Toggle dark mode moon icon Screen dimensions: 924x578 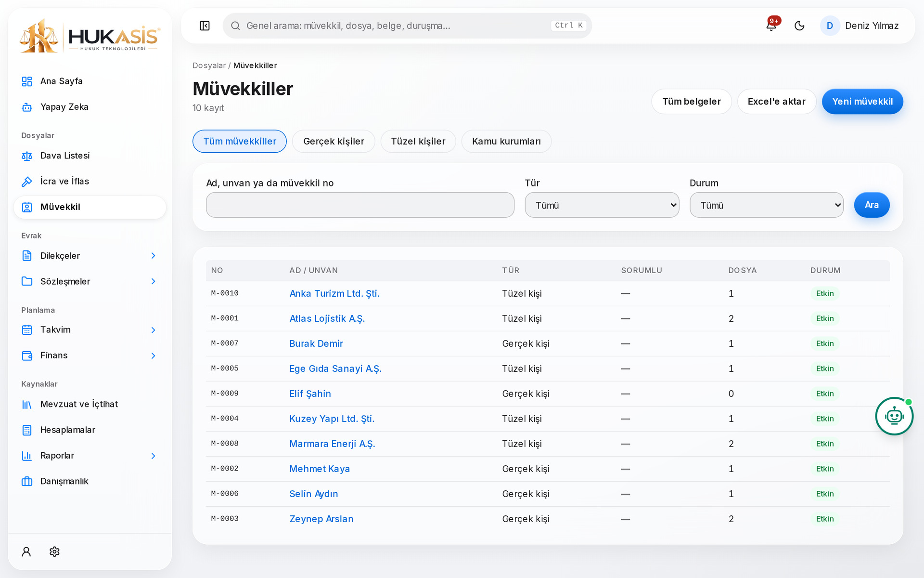click(799, 26)
